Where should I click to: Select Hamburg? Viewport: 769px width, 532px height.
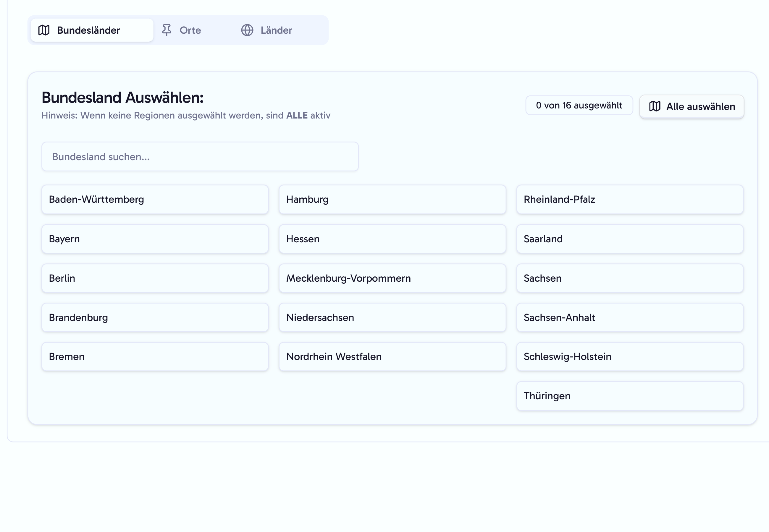click(x=392, y=199)
